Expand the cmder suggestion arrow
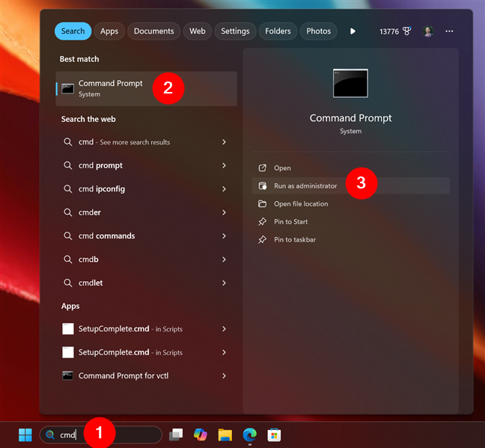This screenshot has width=485, height=448. pos(224,212)
